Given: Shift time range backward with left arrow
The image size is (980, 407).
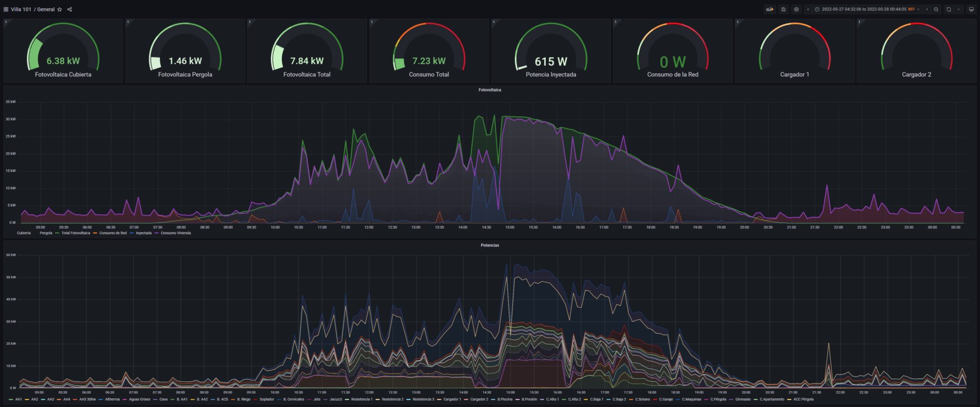Looking at the screenshot, I should [x=807, y=9].
